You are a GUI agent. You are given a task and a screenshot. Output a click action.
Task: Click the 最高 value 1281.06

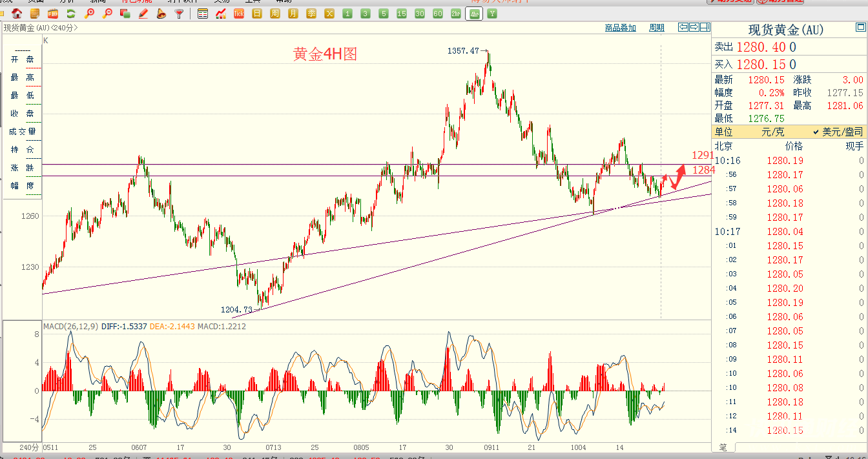coord(845,106)
